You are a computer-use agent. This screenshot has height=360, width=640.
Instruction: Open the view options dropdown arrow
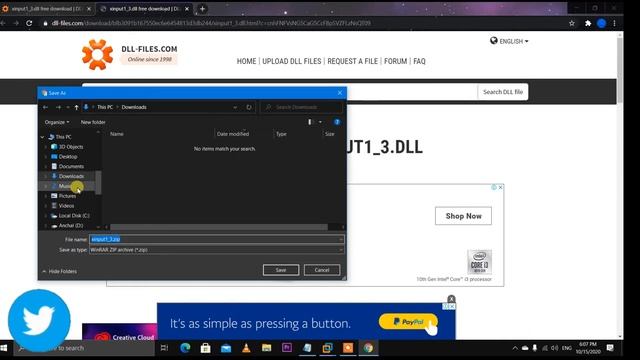coord(320,122)
